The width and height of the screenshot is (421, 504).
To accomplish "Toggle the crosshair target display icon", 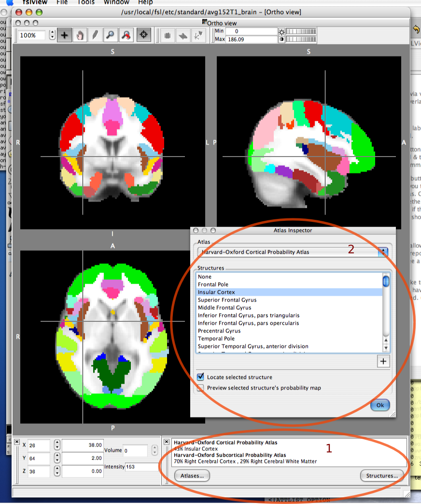I will click(143, 35).
